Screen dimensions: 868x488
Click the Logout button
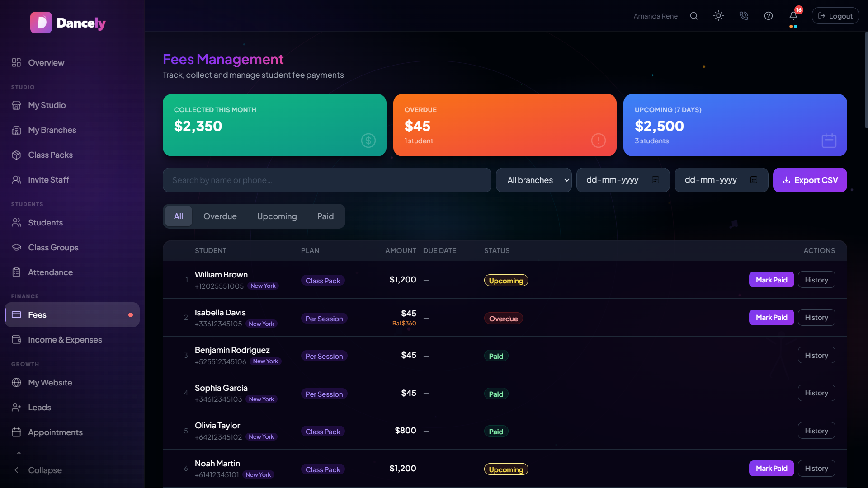pos(835,16)
